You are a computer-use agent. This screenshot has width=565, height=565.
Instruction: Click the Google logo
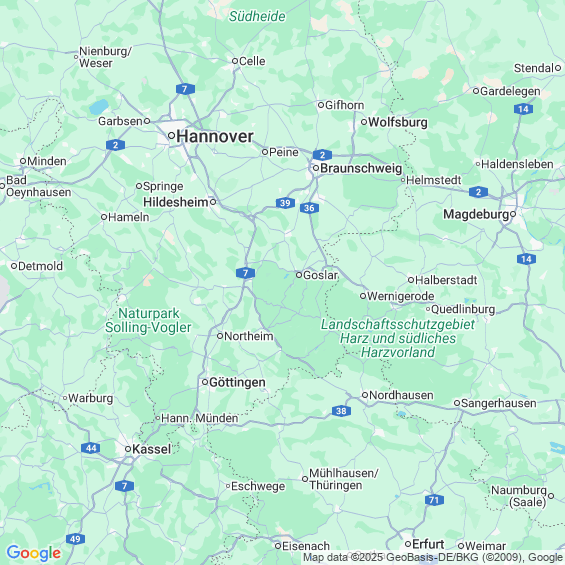click(x=34, y=553)
